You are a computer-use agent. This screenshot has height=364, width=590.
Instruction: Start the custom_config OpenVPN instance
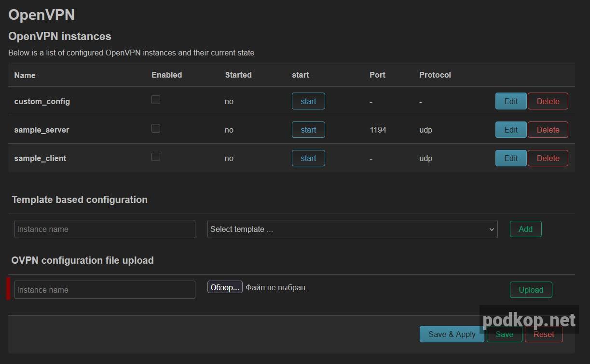(308, 101)
